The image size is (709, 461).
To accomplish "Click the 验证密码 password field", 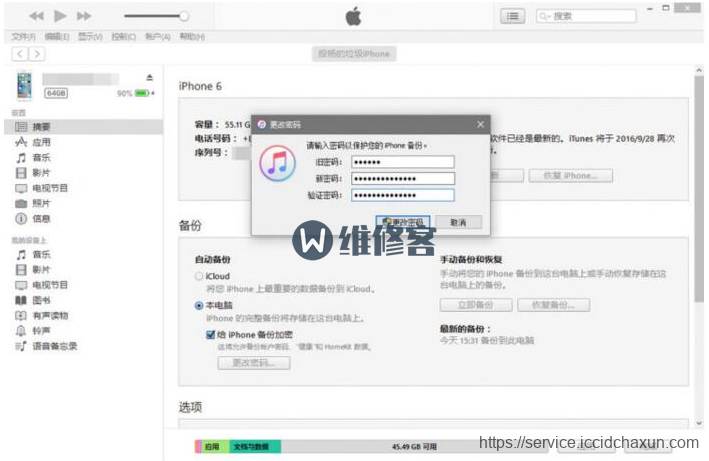I will pyautogui.click(x=403, y=195).
